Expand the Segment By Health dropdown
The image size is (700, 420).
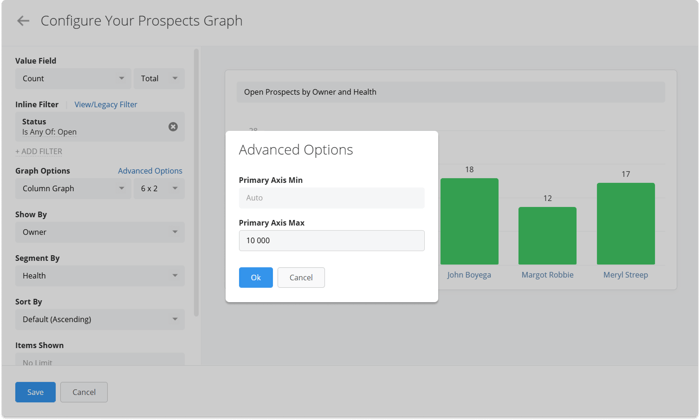pos(99,276)
